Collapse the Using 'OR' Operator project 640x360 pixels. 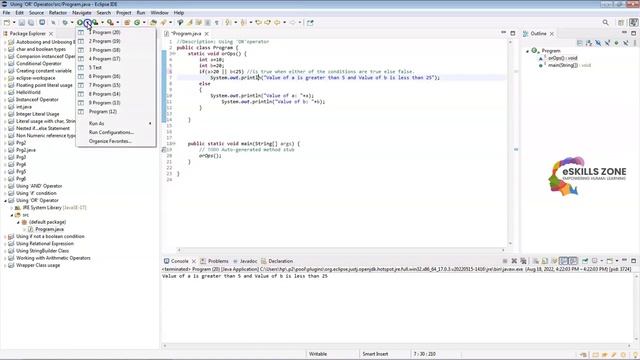coord(5,201)
